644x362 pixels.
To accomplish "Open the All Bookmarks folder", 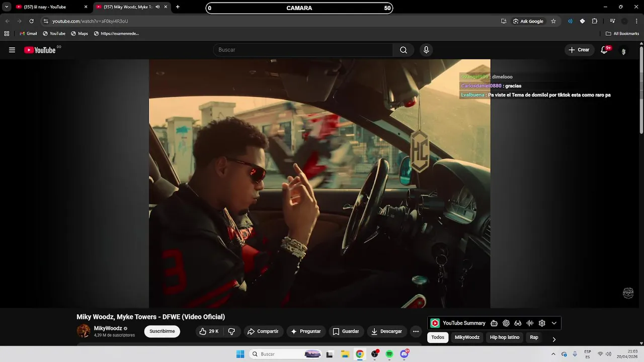I will click(x=622, y=34).
